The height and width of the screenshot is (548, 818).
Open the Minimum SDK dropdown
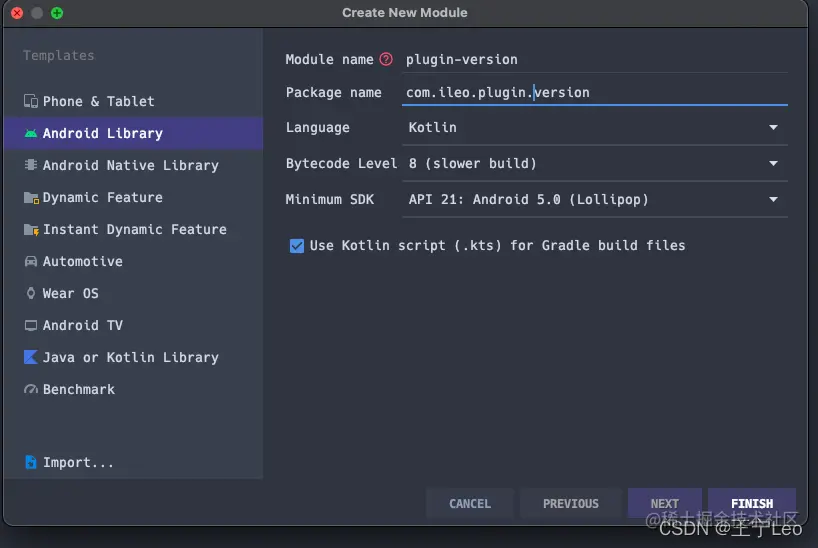tap(594, 199)
